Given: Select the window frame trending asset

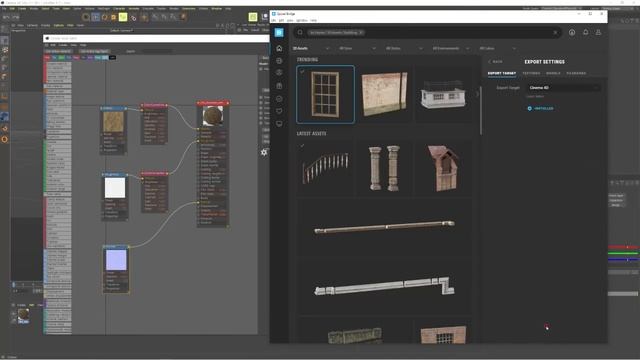Looking at the screenshot, I should [x=325, y=94].
